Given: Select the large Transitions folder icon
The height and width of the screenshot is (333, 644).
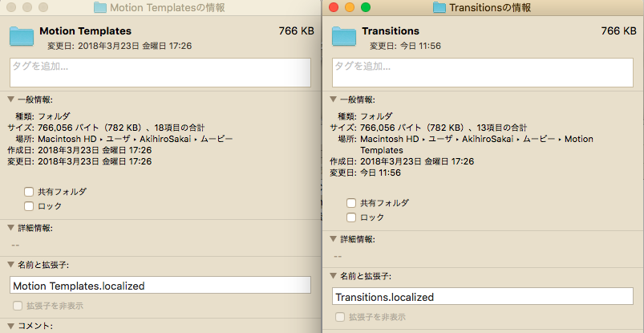Looking at the screenshot, I should (344, 37).
